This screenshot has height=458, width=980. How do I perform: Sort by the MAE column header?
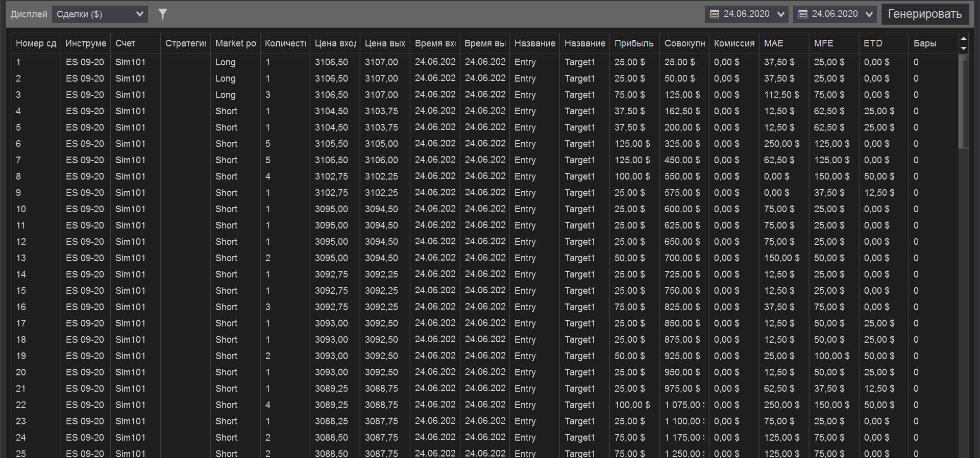click(x=784, y=43)
